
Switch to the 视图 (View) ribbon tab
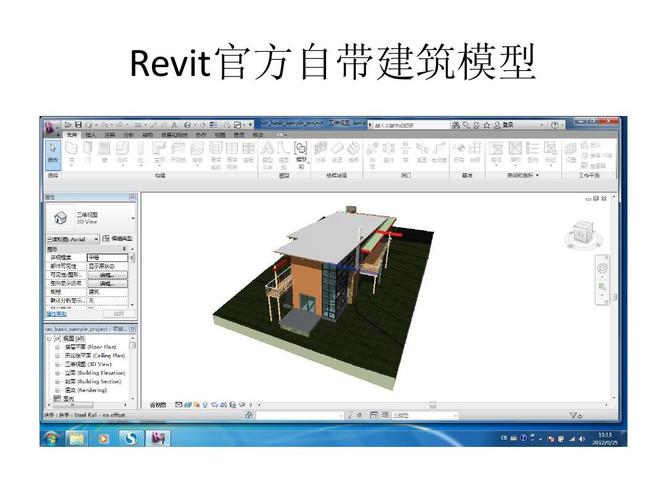[219, 135]
